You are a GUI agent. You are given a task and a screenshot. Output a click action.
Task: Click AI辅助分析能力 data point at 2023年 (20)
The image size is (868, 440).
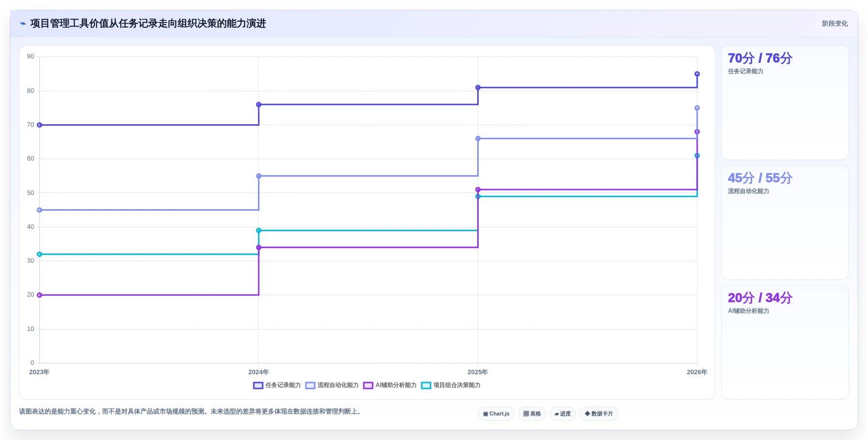click(x=39, y=295)
